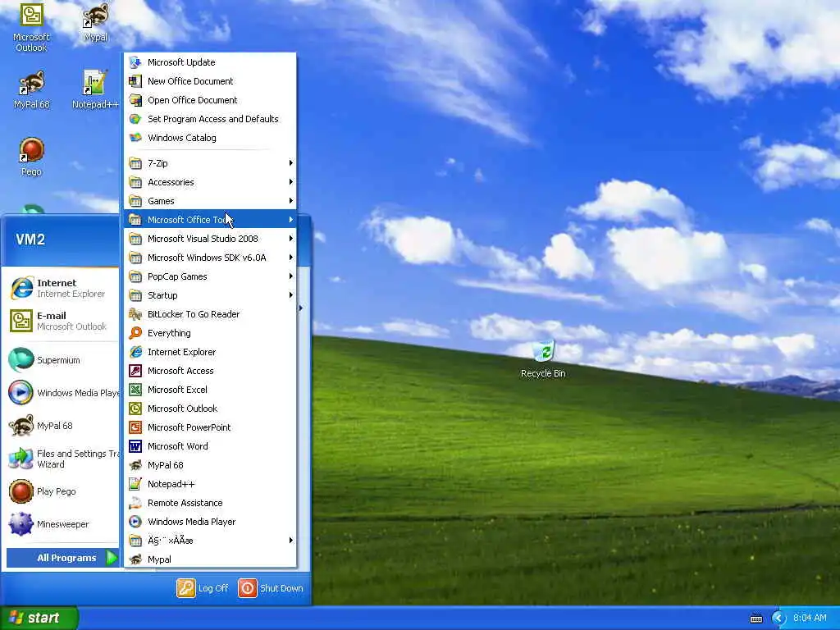
Task: Launch Supermium from Start menu
Action: [x=63, y=360]
